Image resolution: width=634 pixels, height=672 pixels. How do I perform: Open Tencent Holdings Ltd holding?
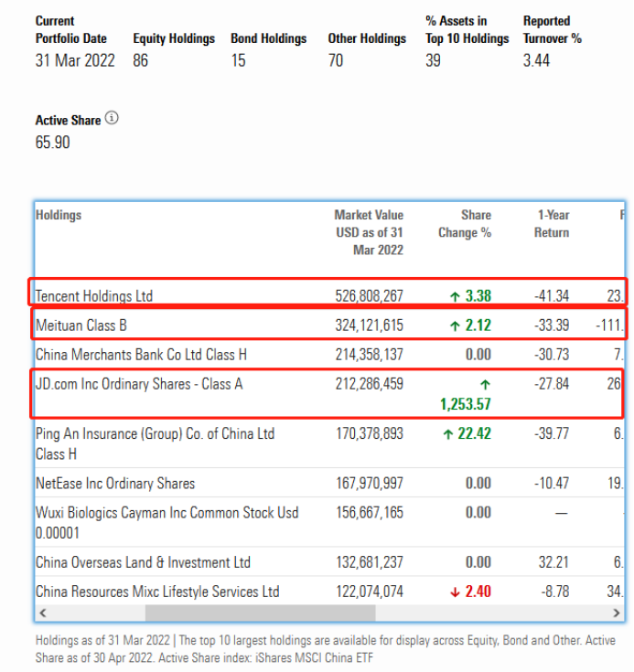pyautogui.click(x=94, y=295)
